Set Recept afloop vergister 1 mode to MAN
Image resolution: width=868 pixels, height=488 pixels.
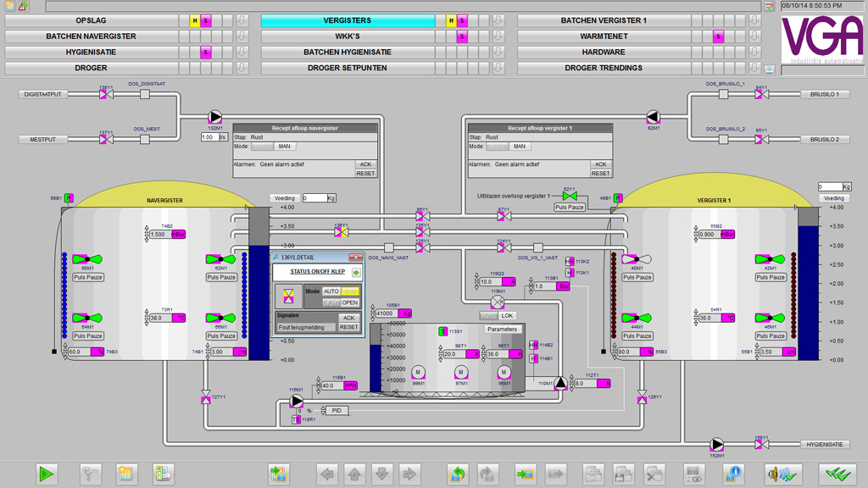520,147
